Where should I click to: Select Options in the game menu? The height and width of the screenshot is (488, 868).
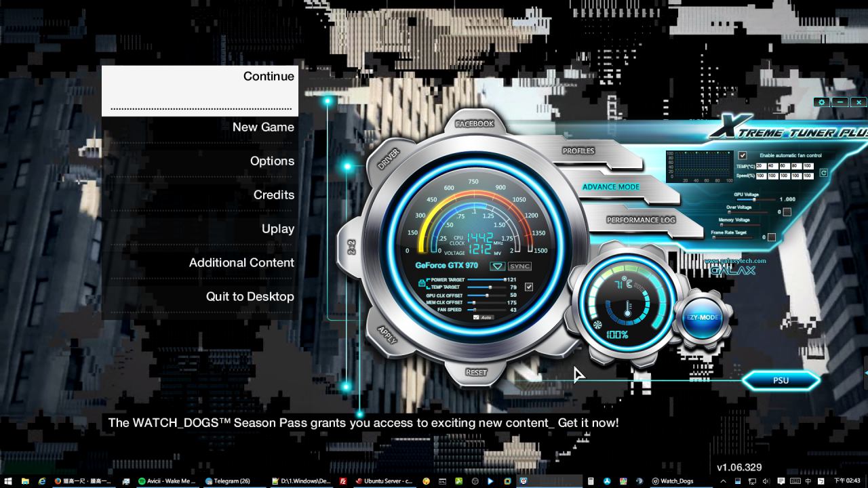tap(272, 161)
